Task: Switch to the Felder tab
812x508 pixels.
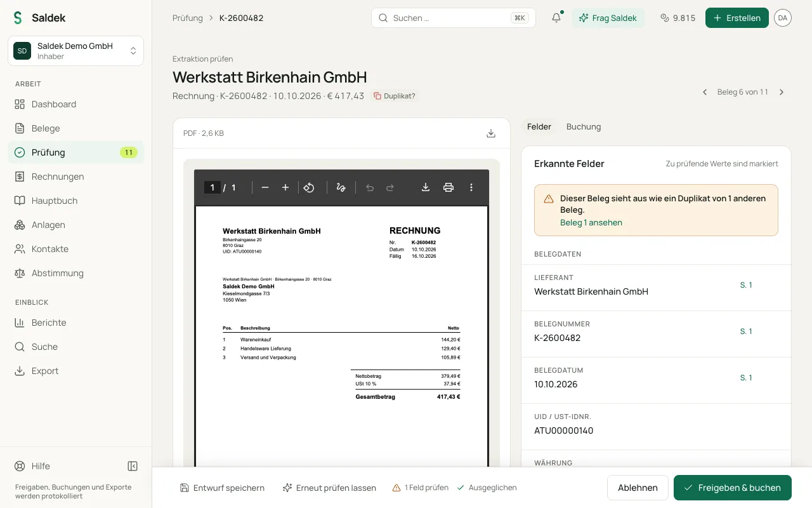Action: [539, 126]
